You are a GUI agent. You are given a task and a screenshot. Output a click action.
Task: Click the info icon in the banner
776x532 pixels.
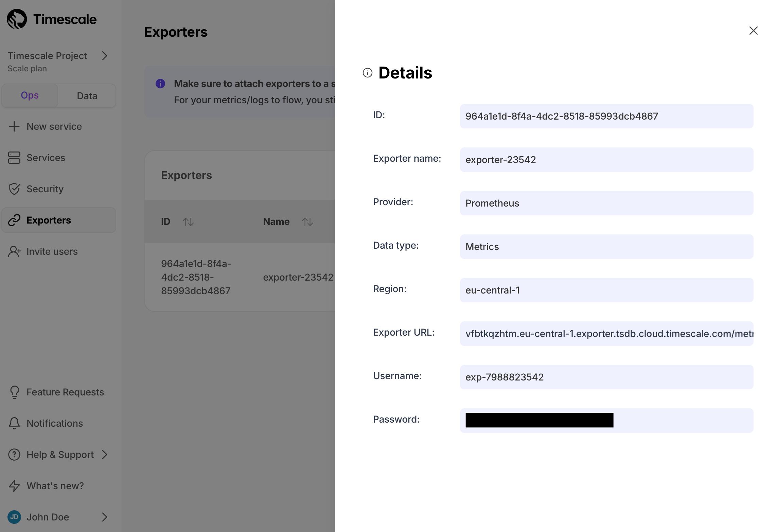coord(160,84)
